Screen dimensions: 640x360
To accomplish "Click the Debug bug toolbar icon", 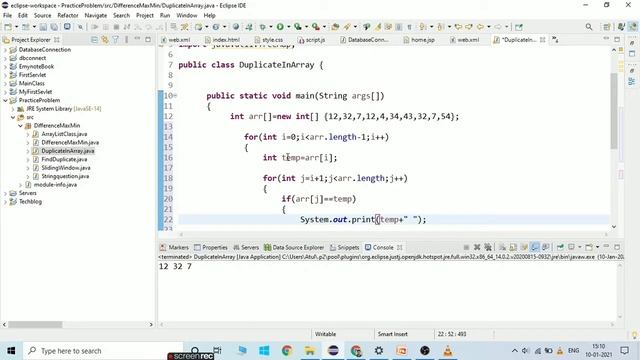I will (262, 27).
